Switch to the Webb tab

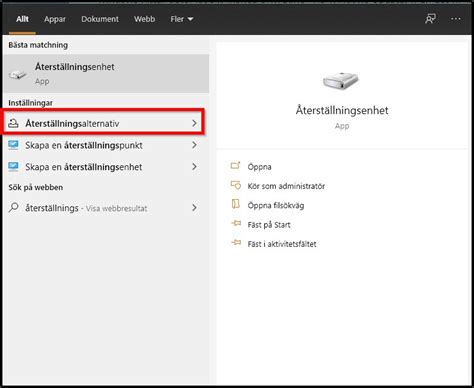tap(144, 19)
